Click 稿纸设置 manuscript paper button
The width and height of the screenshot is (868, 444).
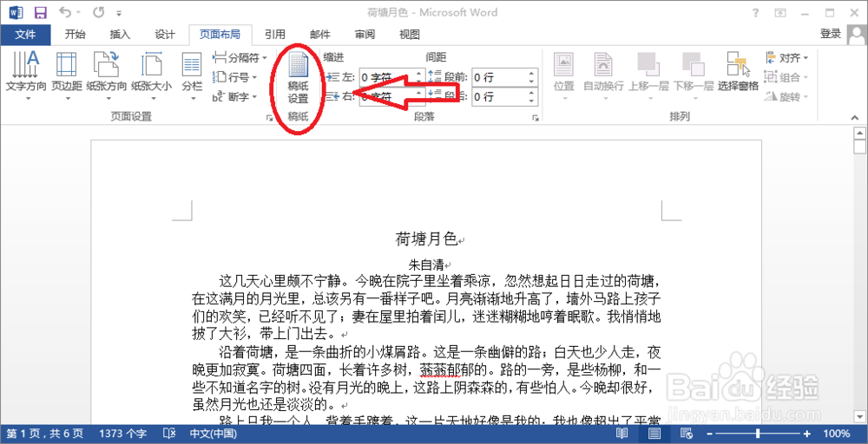(298, 79)
